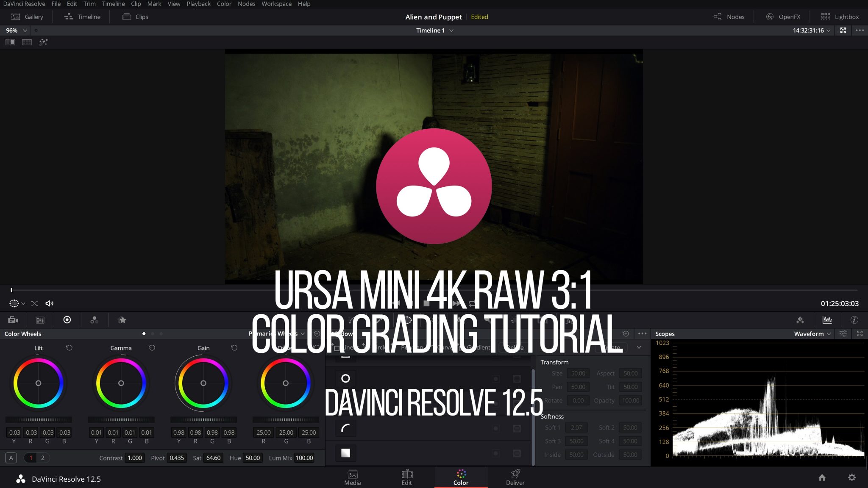Open the Playback menu
The image size is (868, 488).
(x=198, y=4)
